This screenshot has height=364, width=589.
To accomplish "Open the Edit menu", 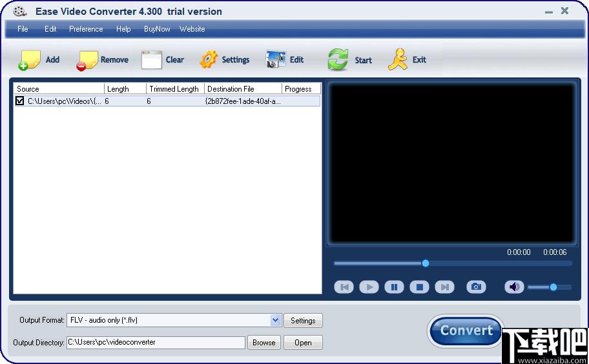I will pyautogui.click(x=50, y=29).
